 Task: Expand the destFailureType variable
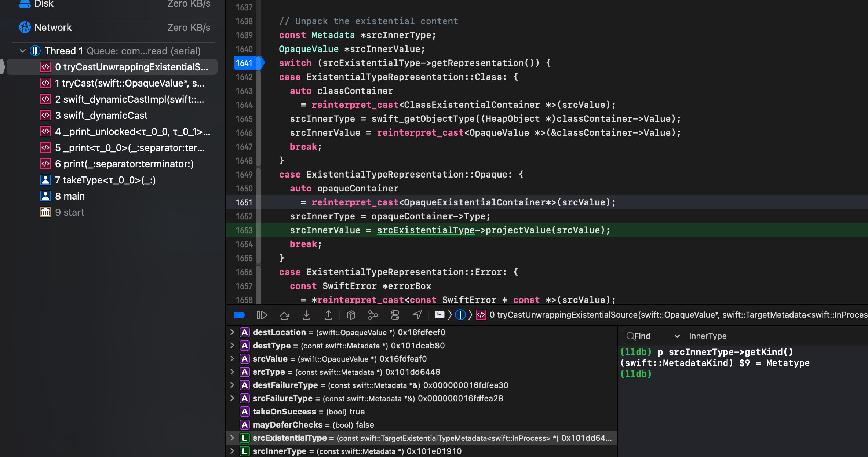(232, 385)
